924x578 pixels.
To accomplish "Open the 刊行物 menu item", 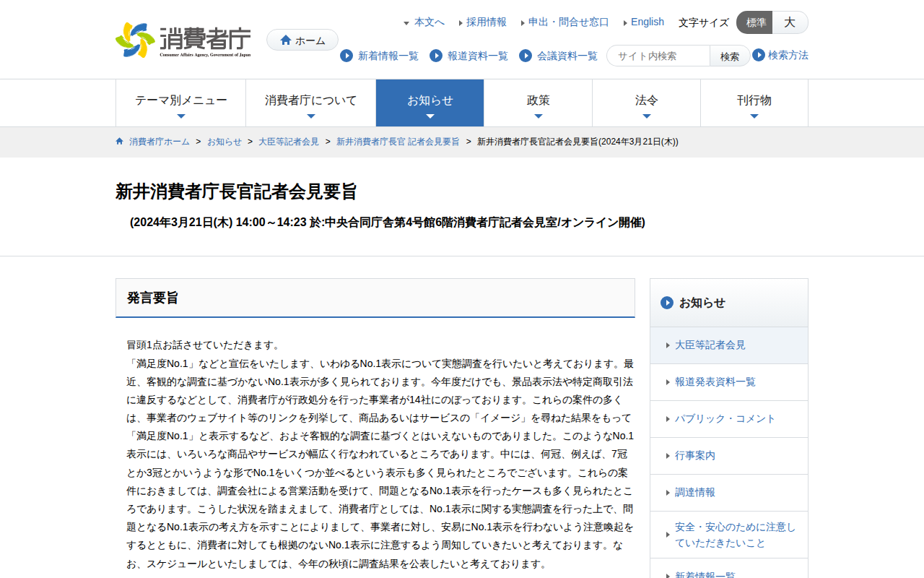I will click(754, 103).
